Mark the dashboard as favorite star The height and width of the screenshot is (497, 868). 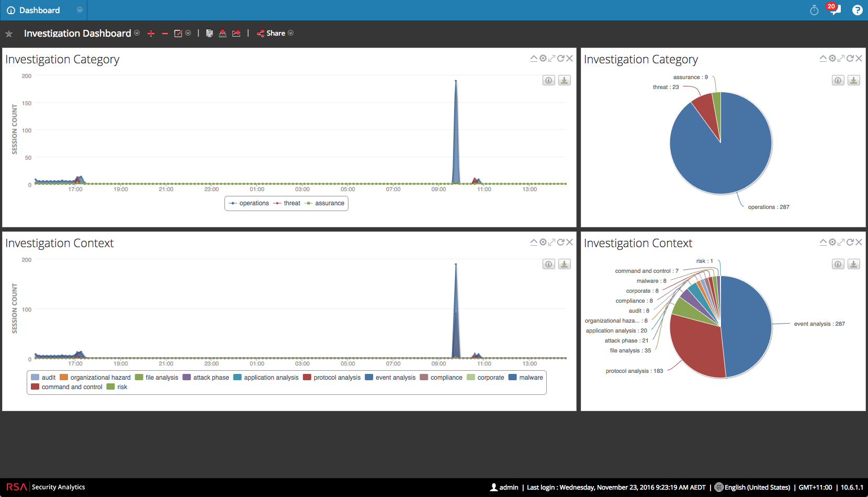tap(9, 34)
